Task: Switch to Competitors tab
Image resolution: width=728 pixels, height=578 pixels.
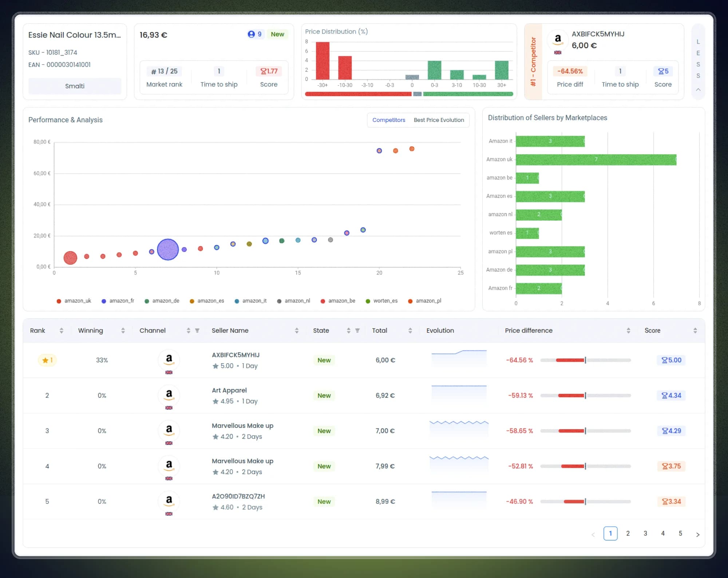Action: click(x=389, y=120)
